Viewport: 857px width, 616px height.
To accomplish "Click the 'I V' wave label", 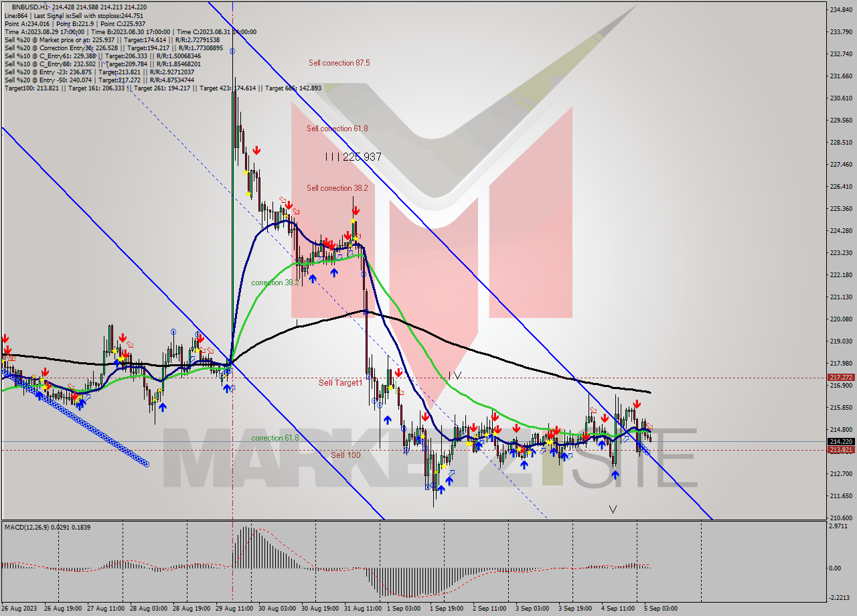I will [455, 376].
